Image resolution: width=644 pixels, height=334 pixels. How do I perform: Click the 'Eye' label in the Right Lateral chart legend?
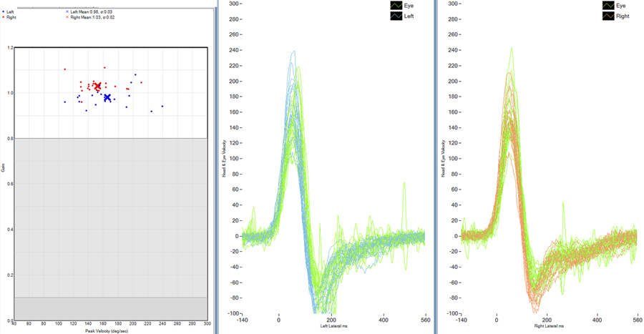coord(620,6)
